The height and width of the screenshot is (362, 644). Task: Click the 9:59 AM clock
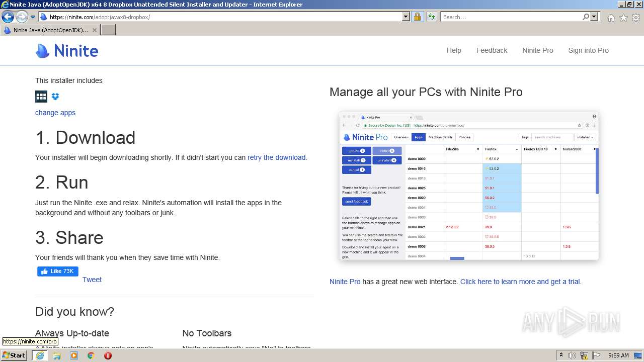(618, 355)
